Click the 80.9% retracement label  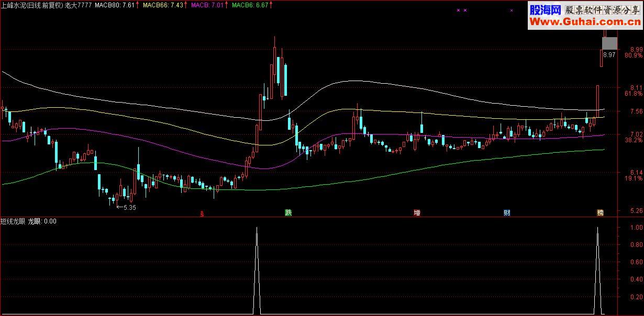point(634,55)
